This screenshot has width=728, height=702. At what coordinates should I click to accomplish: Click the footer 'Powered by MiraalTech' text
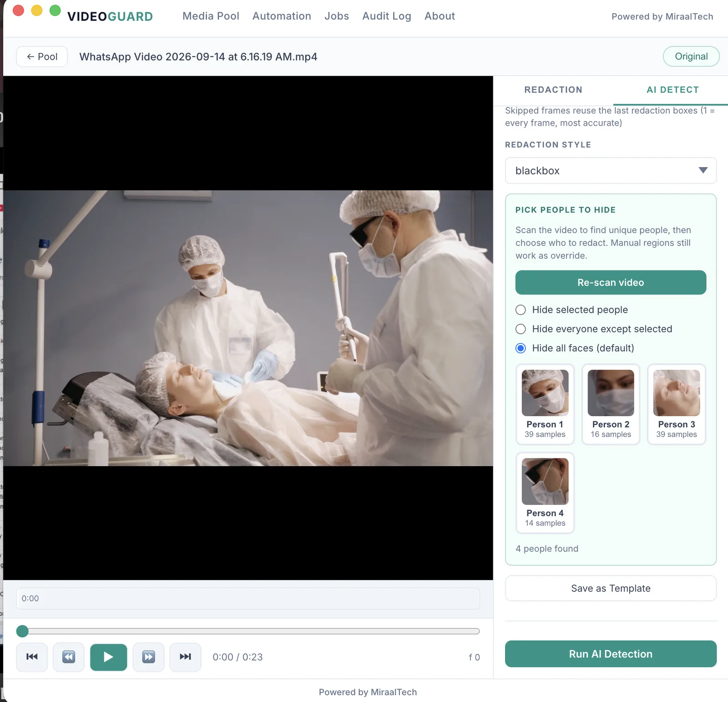click(368, 692)
